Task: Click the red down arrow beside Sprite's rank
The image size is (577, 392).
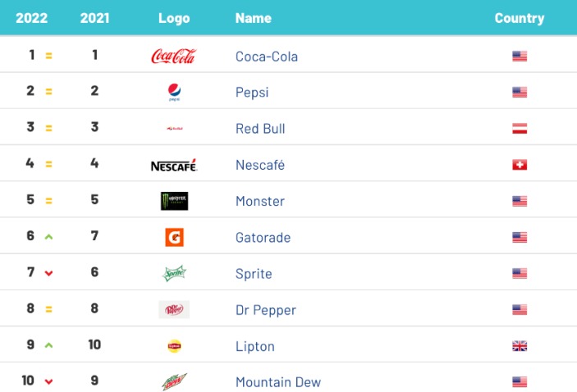Action: [x=48, y=273]
